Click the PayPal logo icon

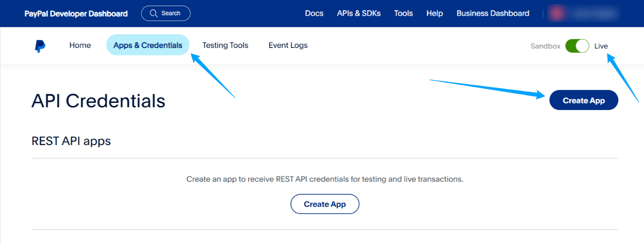(40, 46)
